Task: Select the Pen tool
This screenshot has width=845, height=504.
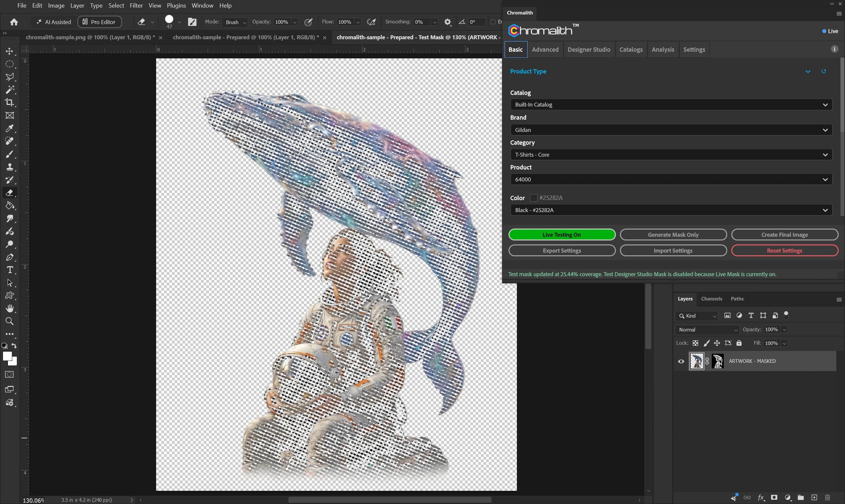Action: pyautogui.click(x=10, y=257)
